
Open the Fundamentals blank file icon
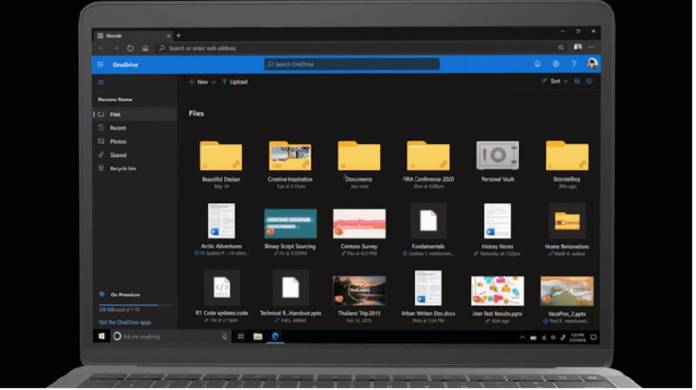click(428, 221)
